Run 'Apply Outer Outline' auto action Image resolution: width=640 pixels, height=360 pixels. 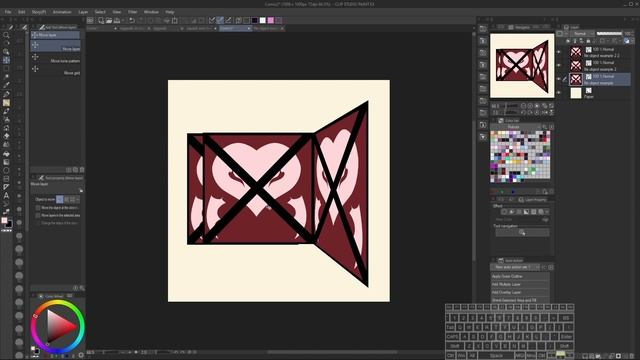click(520, 276)
